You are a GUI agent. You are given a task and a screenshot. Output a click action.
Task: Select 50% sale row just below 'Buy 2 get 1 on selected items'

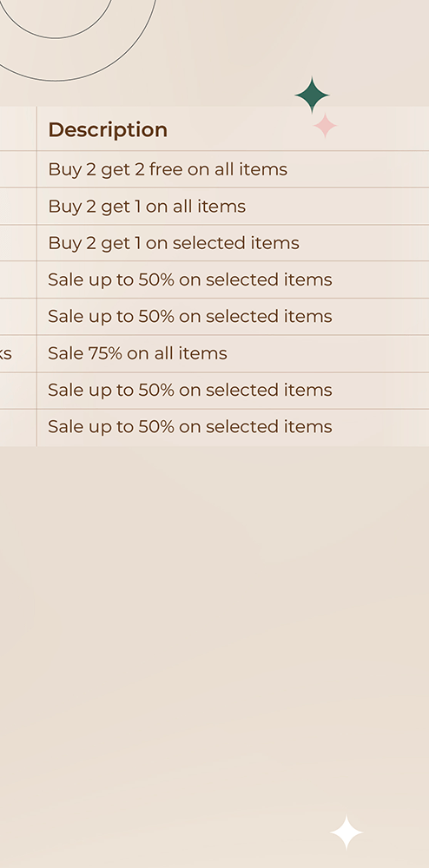coord(190,279)
